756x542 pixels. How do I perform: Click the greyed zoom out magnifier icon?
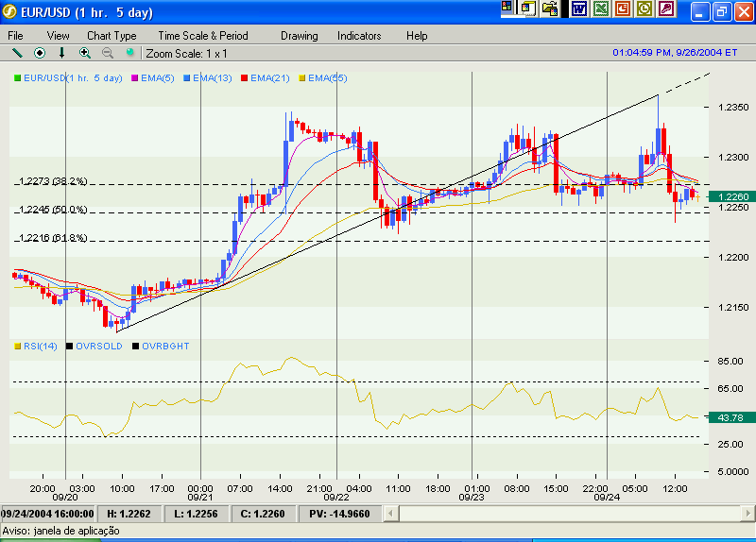point(108,53)
